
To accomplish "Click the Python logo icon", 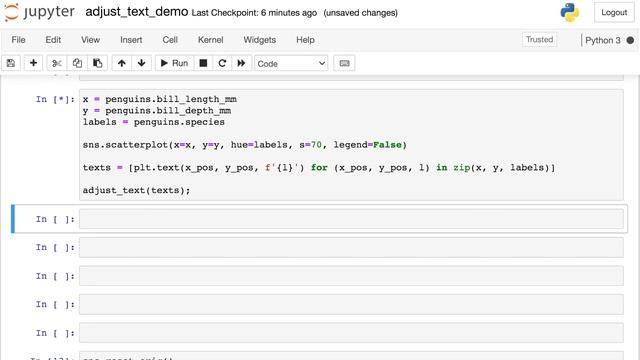I will (x=570, y=12).
